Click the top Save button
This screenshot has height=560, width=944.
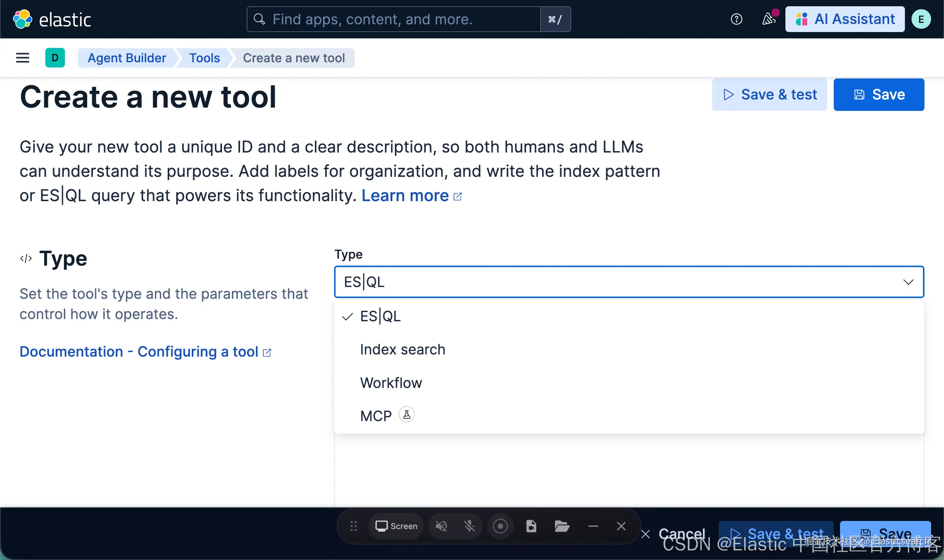(879, 95)
